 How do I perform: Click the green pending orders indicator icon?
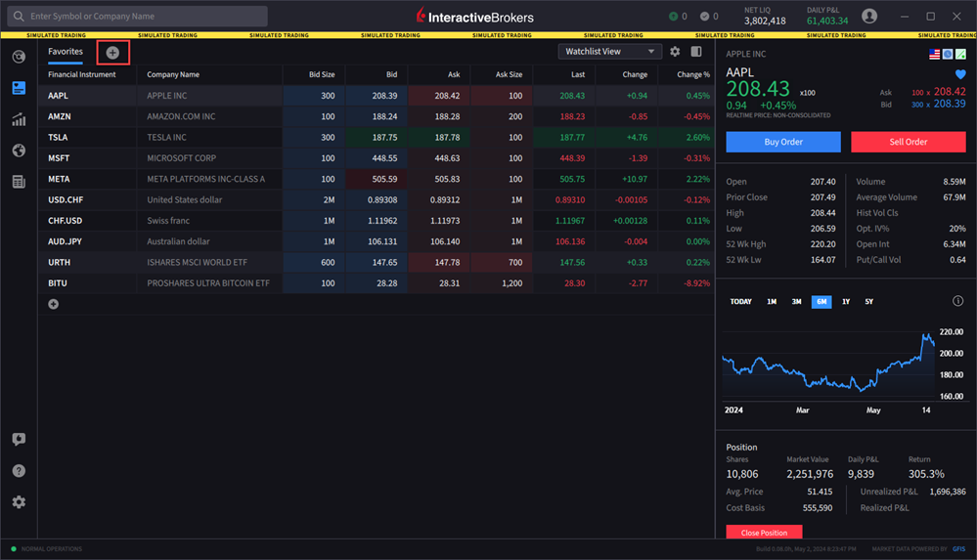(673, 17)
